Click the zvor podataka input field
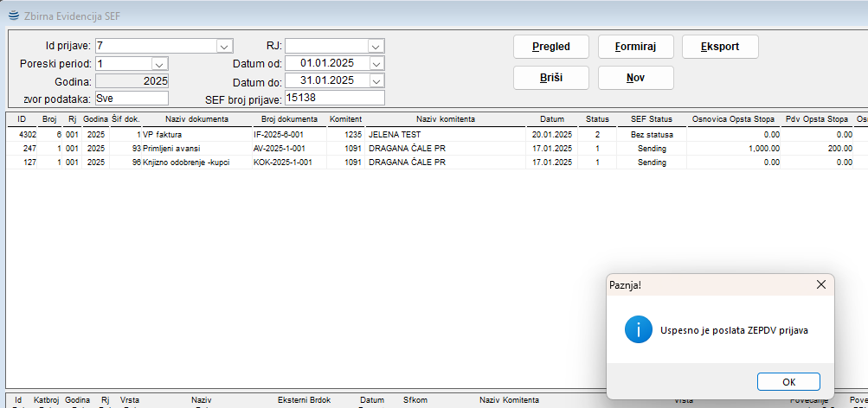This screenshot has height=408, width=868. [131, 99]
